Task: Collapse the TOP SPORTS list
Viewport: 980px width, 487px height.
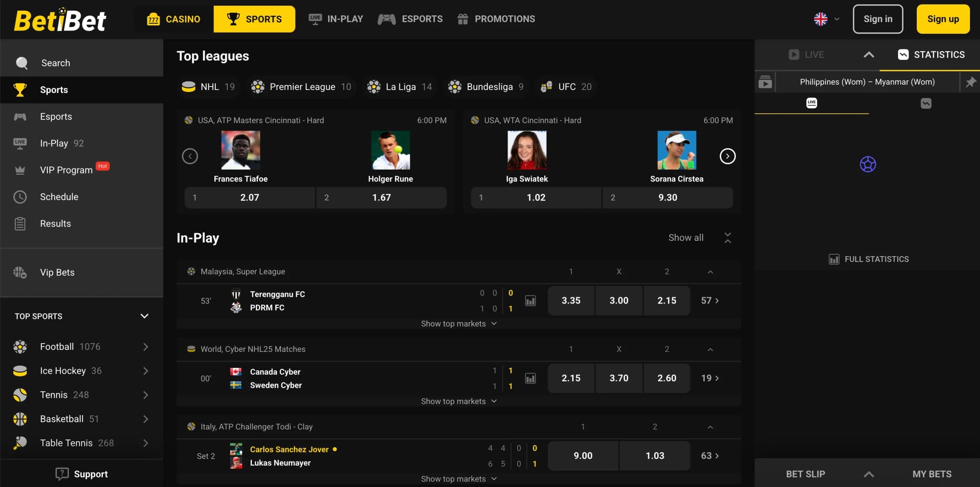Action: pyautogui.click(x=144, y=316)
